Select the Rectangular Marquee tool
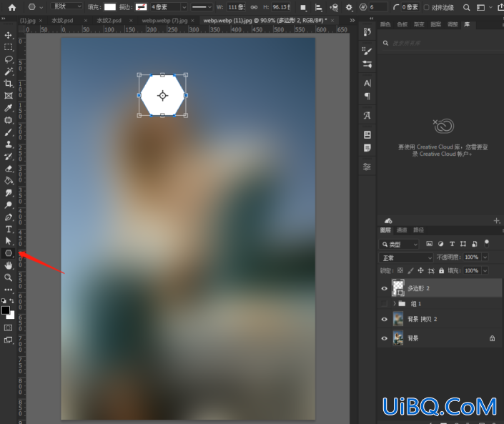 pos(9,47)
